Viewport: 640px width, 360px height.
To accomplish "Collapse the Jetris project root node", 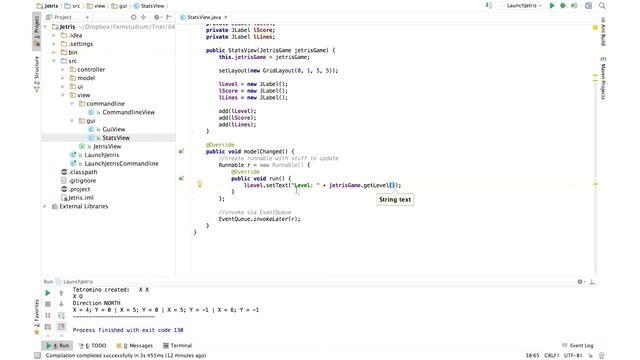I will pos(45,27).
